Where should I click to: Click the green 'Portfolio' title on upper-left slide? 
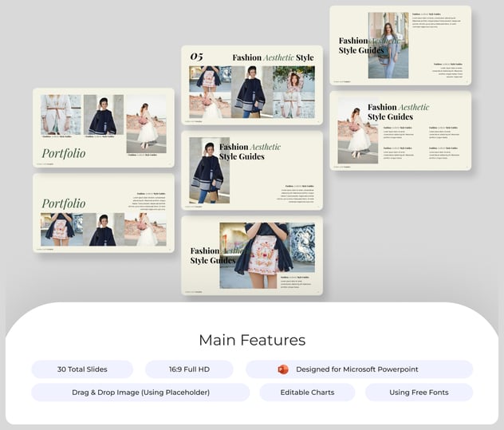click(64, 153)
